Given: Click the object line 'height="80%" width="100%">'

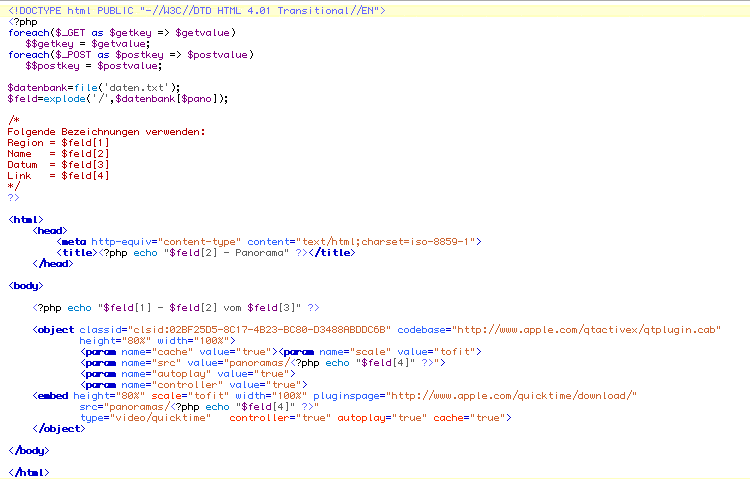Looking at the screenshot, I should pyautogui.click(x=157, y=340).
